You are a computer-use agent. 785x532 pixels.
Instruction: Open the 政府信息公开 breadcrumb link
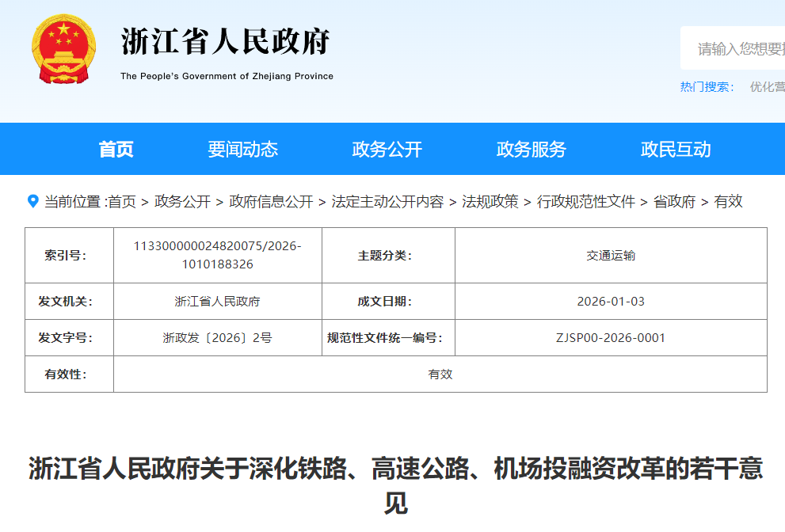271,202
